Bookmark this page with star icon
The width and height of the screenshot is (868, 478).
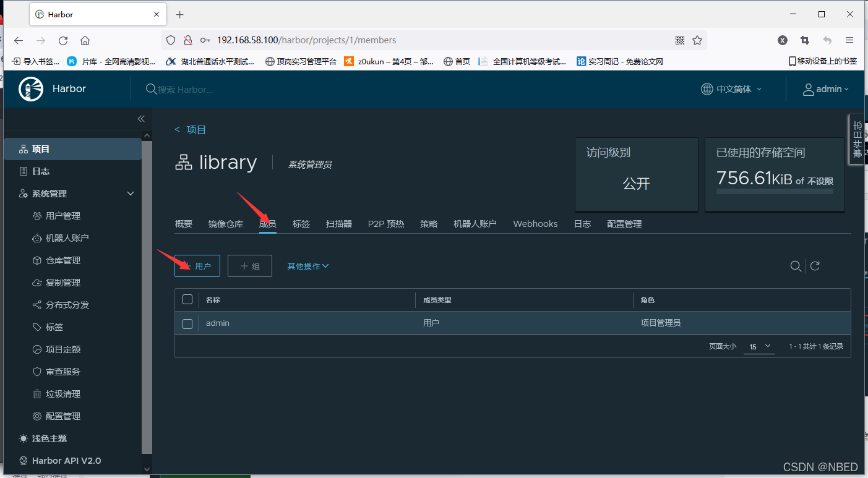point(697,40)
